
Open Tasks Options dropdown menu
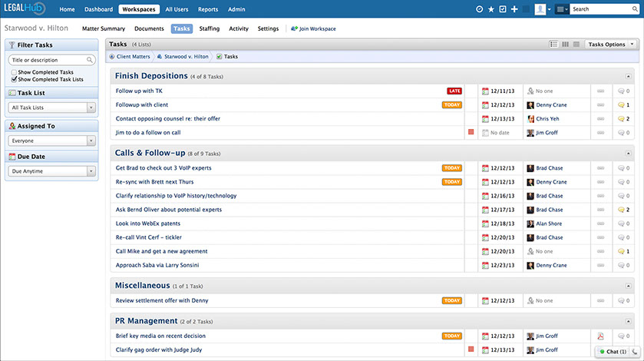[x=610, y=45]
